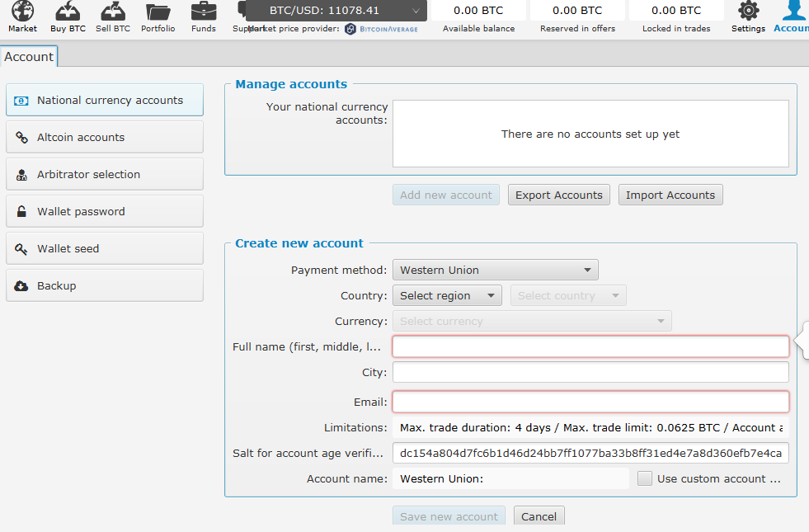Click the cloud download icon beside Backup

pos(21,286)
